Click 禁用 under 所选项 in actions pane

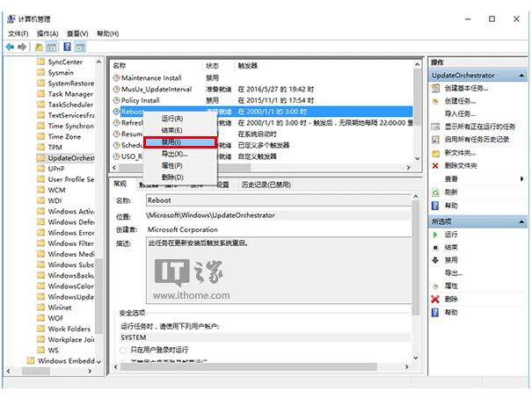(451, 260)
